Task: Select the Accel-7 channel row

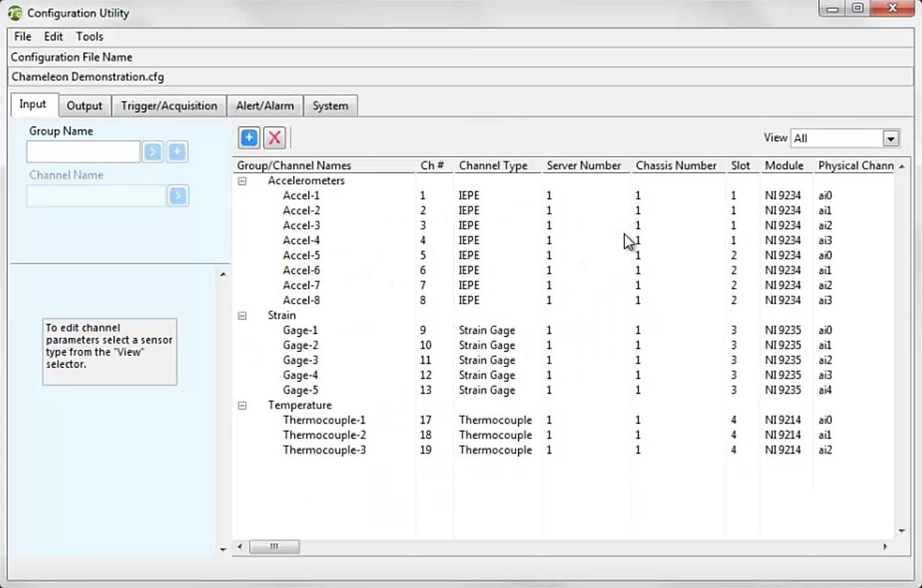Action: tap(564, 285)
